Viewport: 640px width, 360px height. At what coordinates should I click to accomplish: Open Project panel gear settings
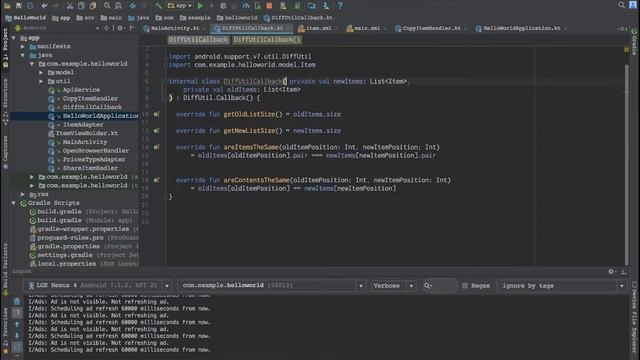120,28
